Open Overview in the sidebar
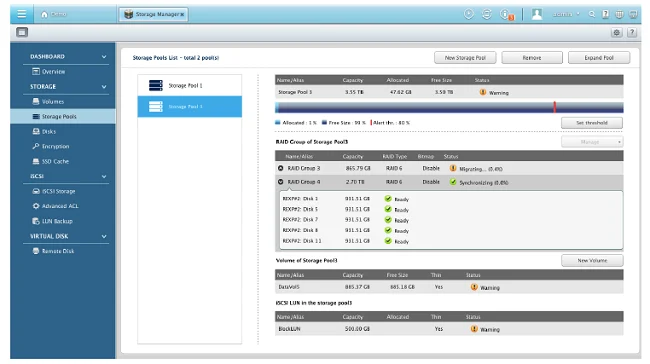This screenshot has width=650, height=364. [53, 71]
